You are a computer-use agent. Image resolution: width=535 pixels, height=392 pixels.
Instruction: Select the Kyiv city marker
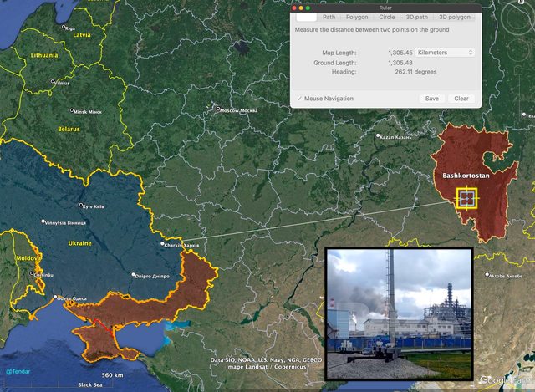click(x=79, y=204)
